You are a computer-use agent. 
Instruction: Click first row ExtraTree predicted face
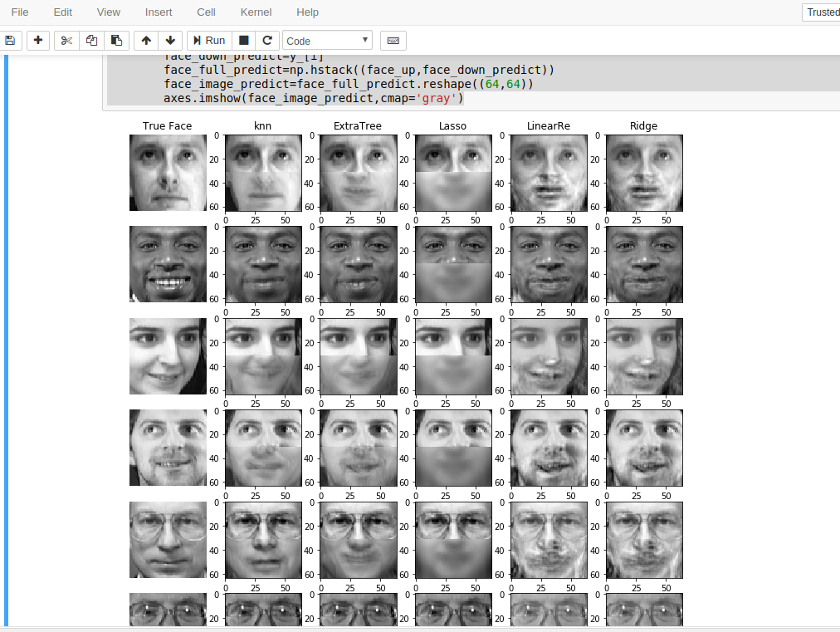[359, 173]
